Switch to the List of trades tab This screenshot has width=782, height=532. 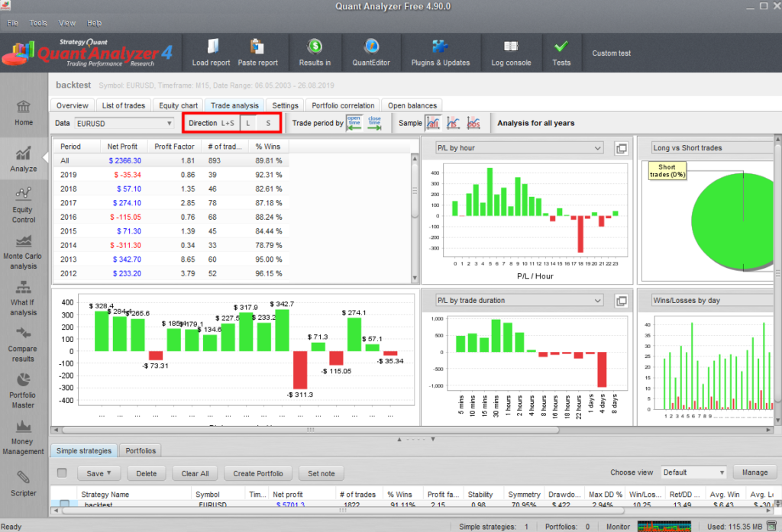(x=123, y=105)
